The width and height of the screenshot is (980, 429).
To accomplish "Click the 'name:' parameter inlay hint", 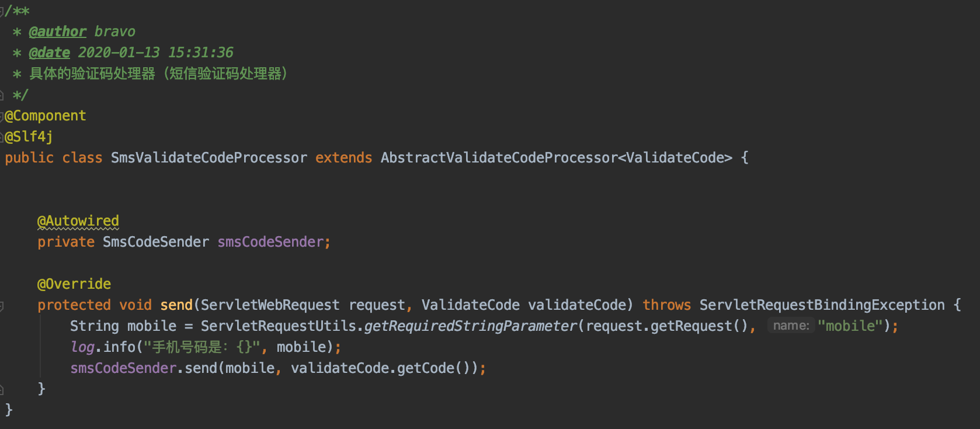I will [791, 326].
